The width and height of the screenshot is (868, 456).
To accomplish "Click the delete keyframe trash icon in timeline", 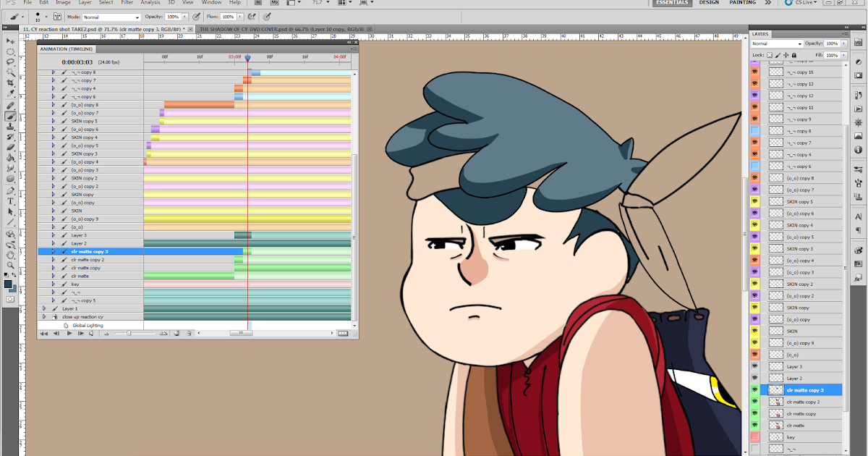I will coord(189,333).
